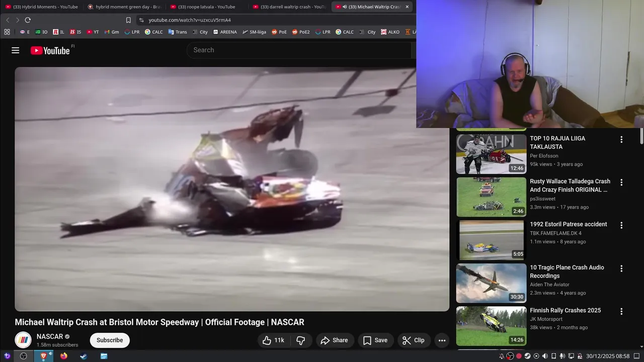The width and height of the screenshot is (644, 362).
Task: Open the 10 Tragic Plane Crash thumbnail
Action: [x=491, y=283]
